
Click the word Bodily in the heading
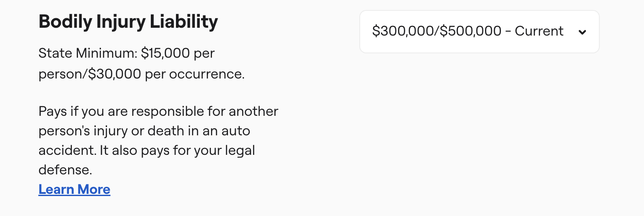pyautogui.click(x=64, y=22)
